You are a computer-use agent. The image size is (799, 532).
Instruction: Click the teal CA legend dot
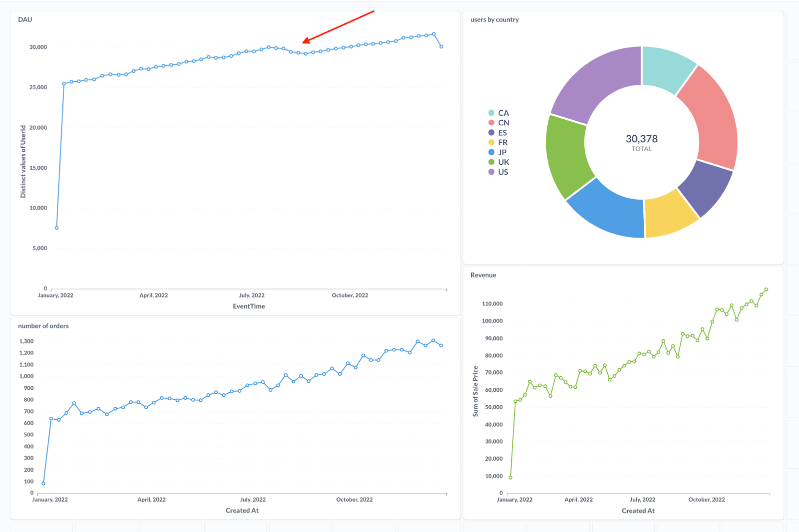[492, 113]
